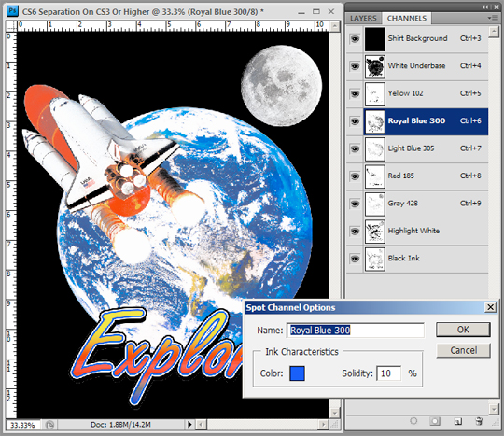Switch to the Layers tab
This screenshot has width=504, height=436.
pos(363,19)
